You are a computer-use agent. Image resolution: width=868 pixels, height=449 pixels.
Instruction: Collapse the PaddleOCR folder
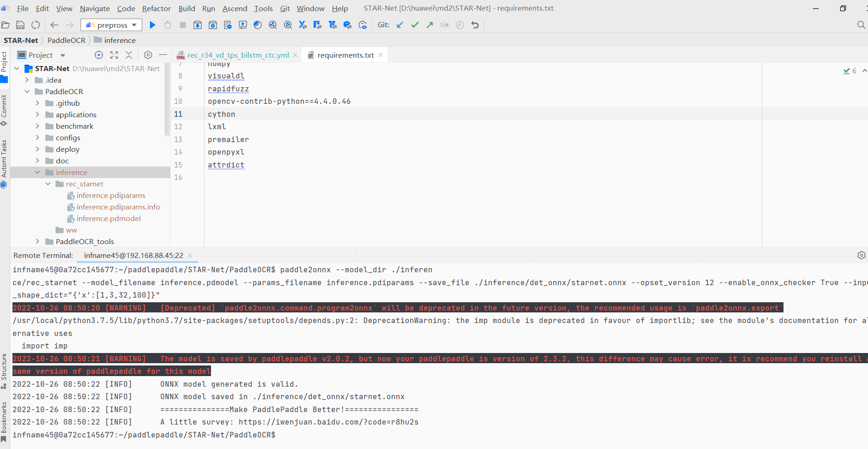[x=27, y=91]
